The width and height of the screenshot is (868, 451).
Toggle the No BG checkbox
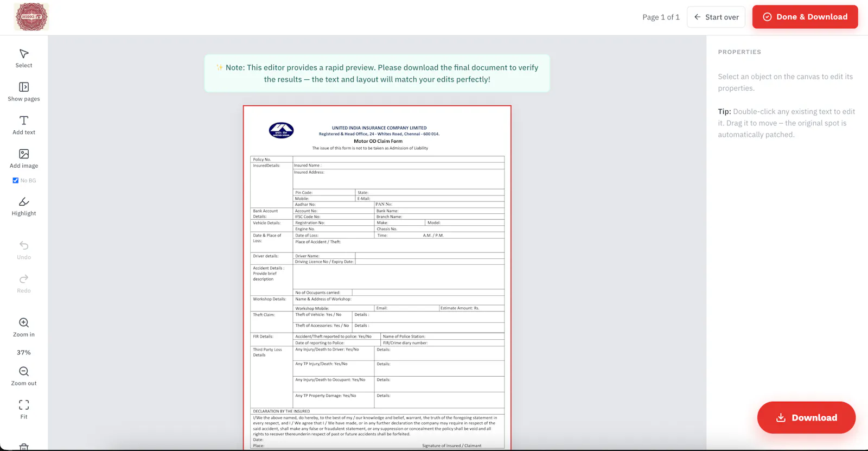[15, 181]
